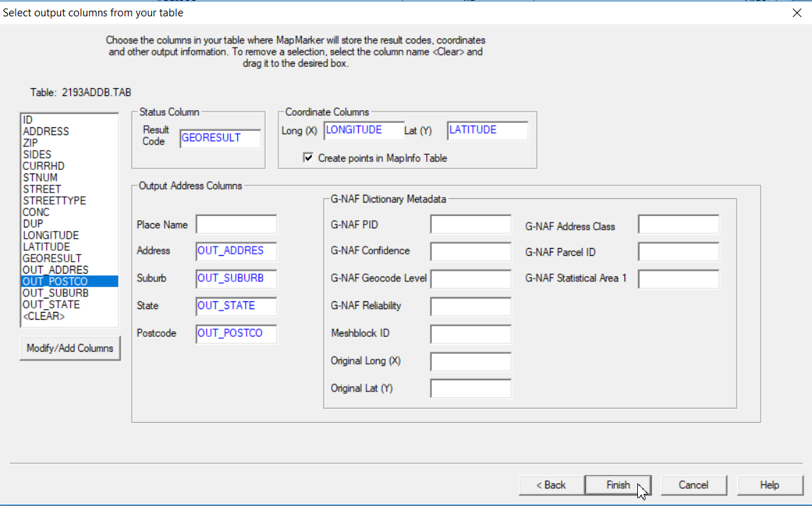Click the Original Lat (Y) field
Screen dimensions: 812x506
coord(471,389)
